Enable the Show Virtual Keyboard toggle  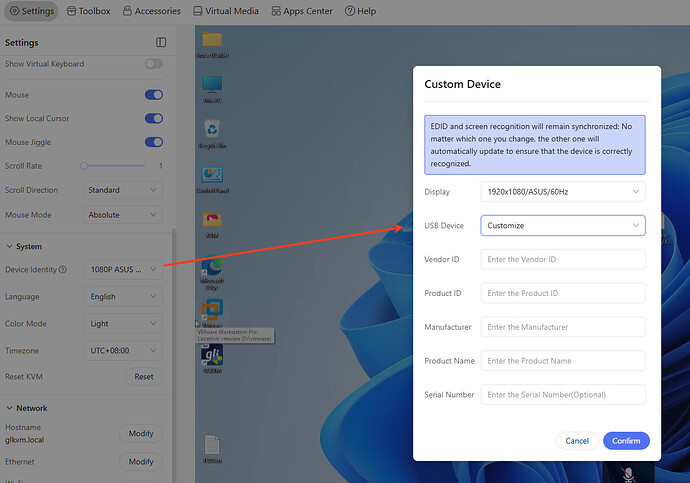tap(153, 64)
